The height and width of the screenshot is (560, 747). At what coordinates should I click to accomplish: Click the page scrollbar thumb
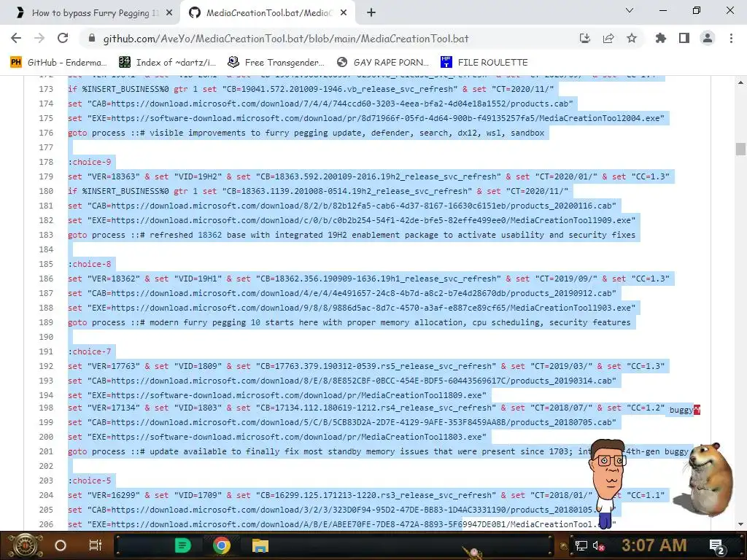(740, 149)
